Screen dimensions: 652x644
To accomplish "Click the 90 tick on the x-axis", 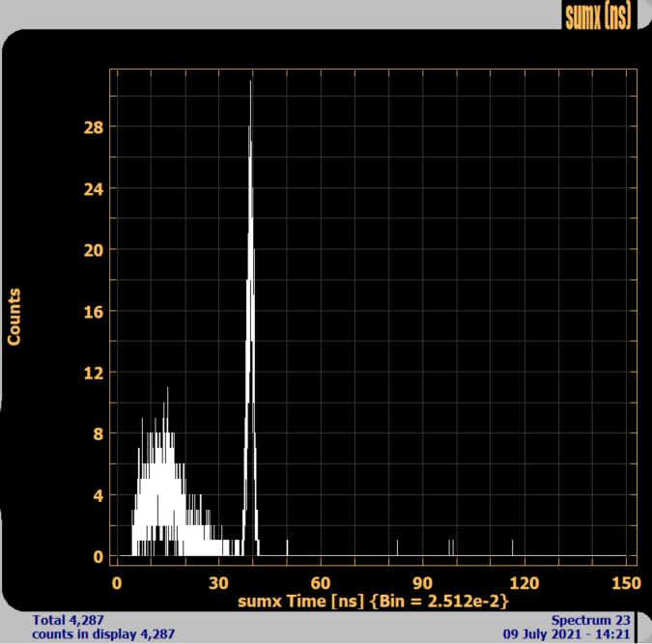I will 422,582.
